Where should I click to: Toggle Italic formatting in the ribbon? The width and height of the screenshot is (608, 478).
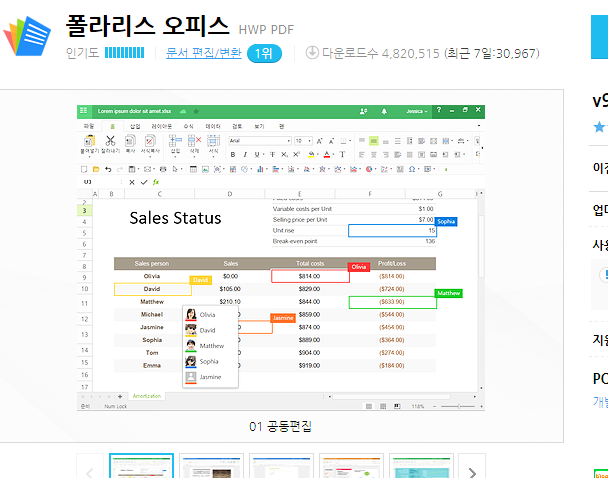point(245,155)
